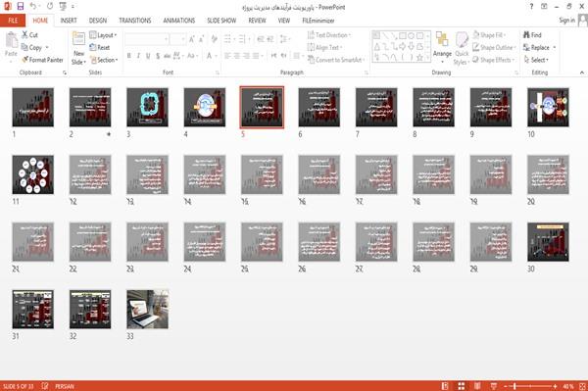This screenshot has width=588, height=391.
Task: Click Slide Sorter view icon in status bar
Action: pyautogui.click(x=462, y=386)
